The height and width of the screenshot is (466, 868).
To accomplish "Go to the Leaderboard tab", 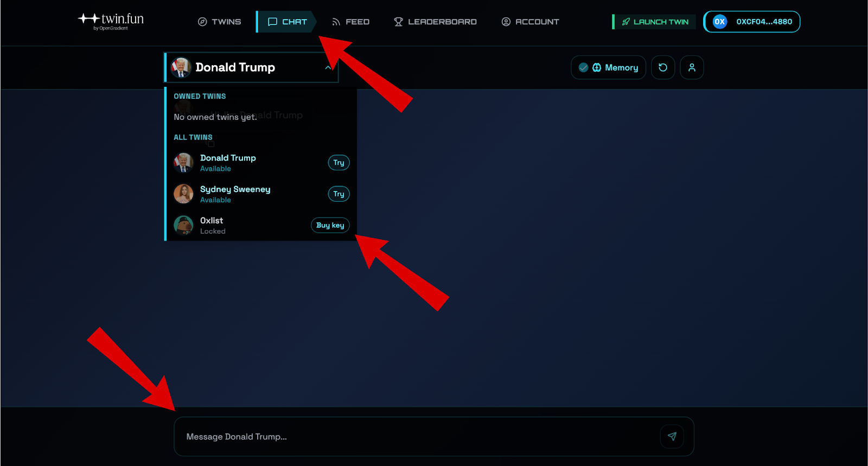I will (x=435, y=22).
